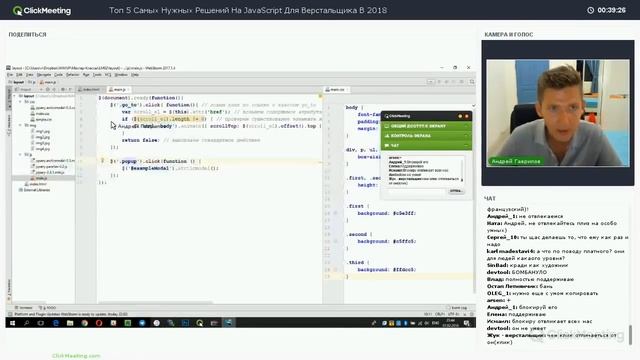Click the taskbar search magnifier icon

point(27,323)
